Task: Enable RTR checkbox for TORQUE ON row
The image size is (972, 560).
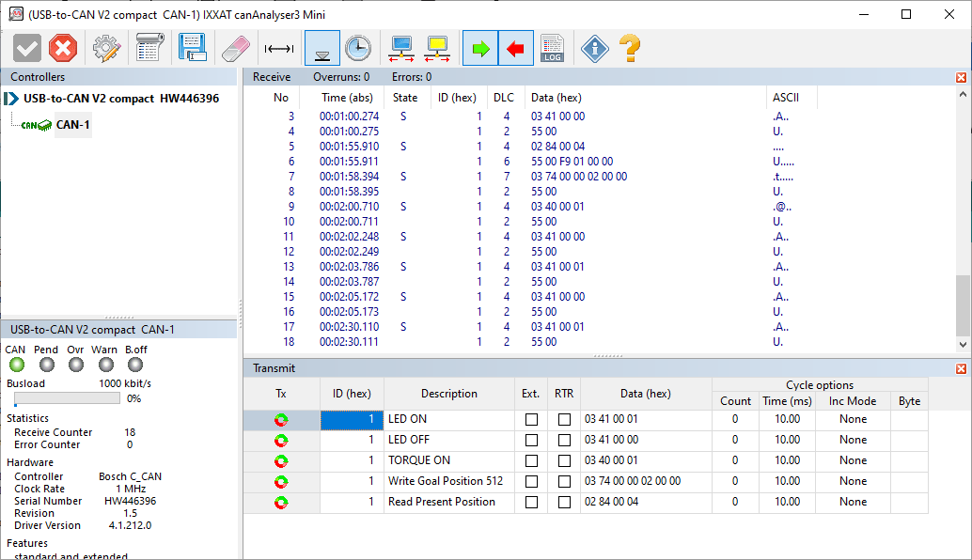Action: [564, 460]
